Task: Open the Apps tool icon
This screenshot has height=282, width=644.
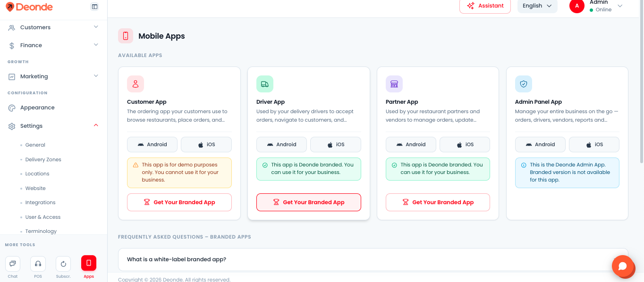Action: [x=89, y=263]
